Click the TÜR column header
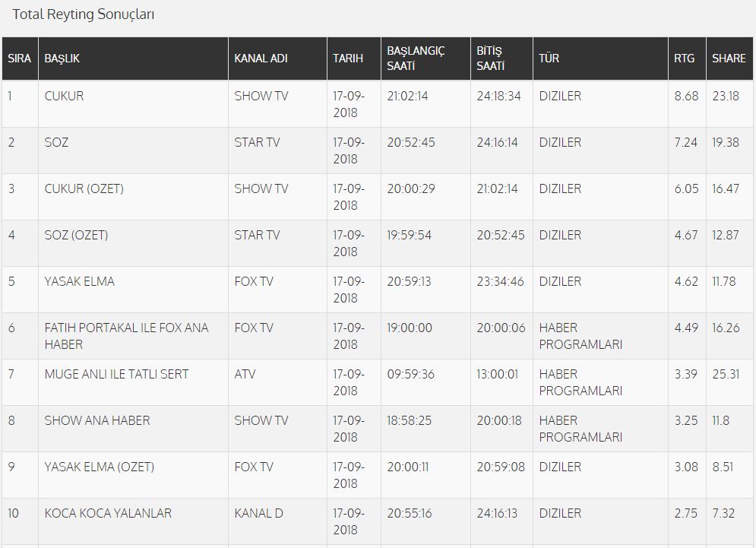756x548 pixels. 549,59
